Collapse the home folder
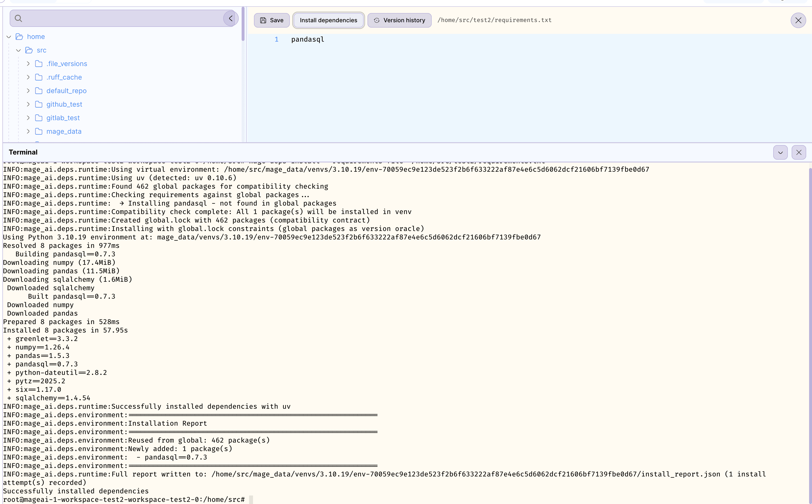Image resolution: width=812 pixels, height=504 pixels. tap(9, 37)
